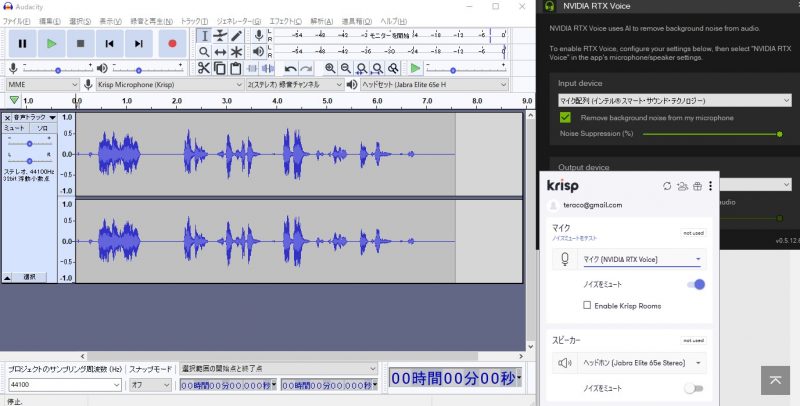Open RTX Voice input device dropdown
Screen dimensions: 800x406
pos(674,100)
